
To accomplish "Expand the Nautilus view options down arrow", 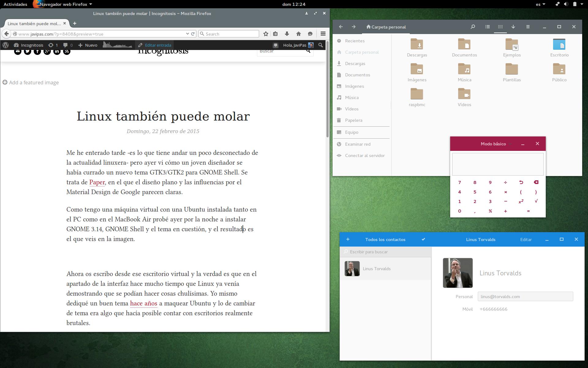I will tap(513, 27).
